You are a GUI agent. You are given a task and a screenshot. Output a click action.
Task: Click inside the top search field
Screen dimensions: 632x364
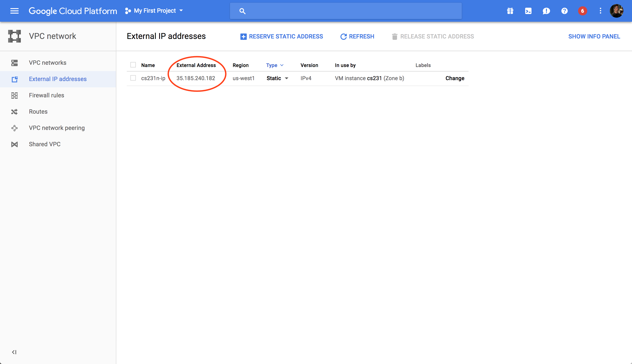[x=350, y=11]
